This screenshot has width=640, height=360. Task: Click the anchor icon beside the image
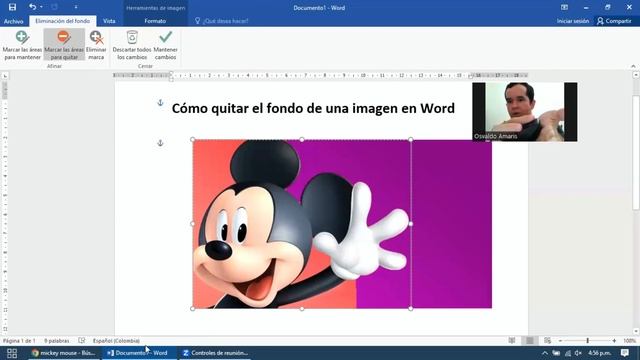tap(160, 143)
